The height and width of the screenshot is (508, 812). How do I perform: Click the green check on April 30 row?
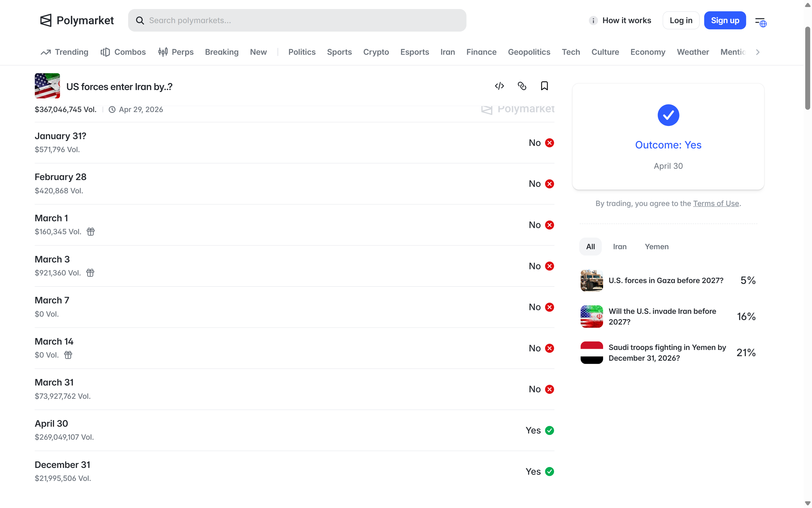pyautogui.click(x=549, y=430)
